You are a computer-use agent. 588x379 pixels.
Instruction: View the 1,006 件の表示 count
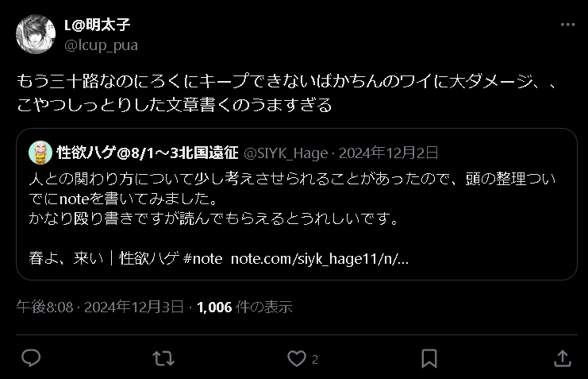244,307
